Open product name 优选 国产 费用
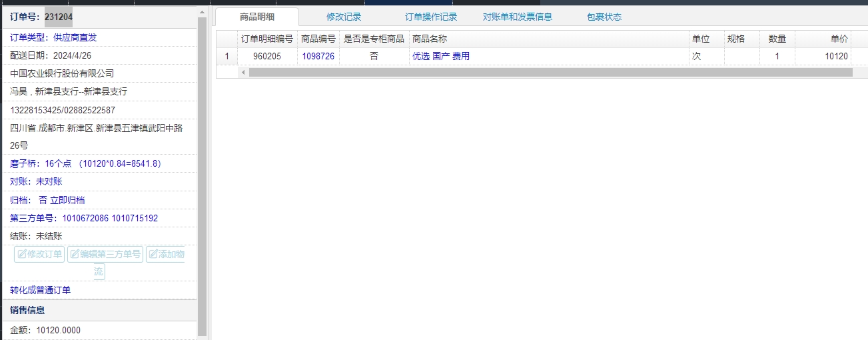 click(x=441, y=57)
